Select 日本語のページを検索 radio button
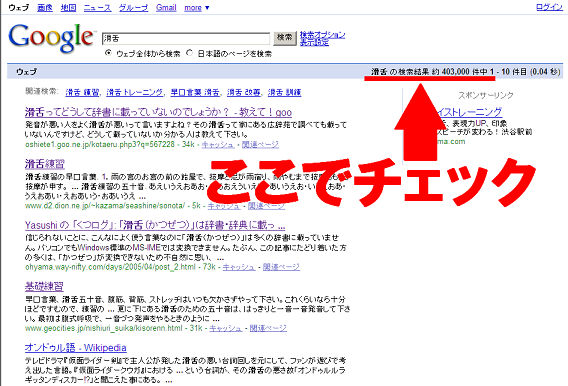 click(189, 53)
